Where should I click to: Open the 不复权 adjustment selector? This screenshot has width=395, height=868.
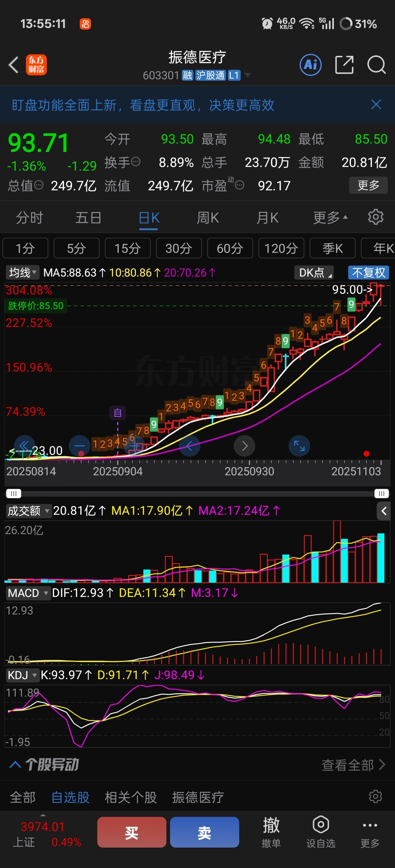tap(368, 273)
